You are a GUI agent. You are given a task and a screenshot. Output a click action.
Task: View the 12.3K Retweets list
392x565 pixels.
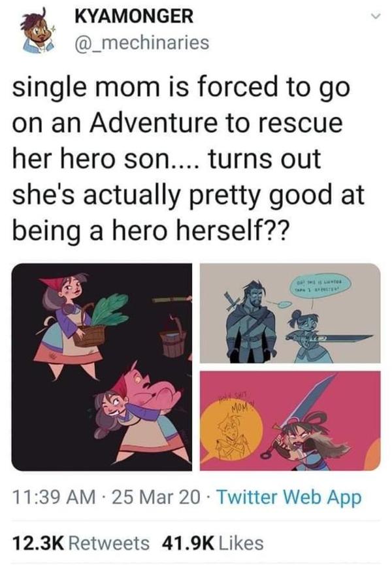[81, 543]
